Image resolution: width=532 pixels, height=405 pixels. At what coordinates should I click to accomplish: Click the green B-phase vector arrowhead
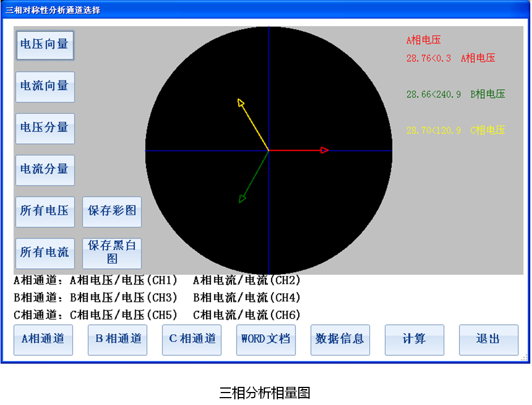(x=242, y=198)
